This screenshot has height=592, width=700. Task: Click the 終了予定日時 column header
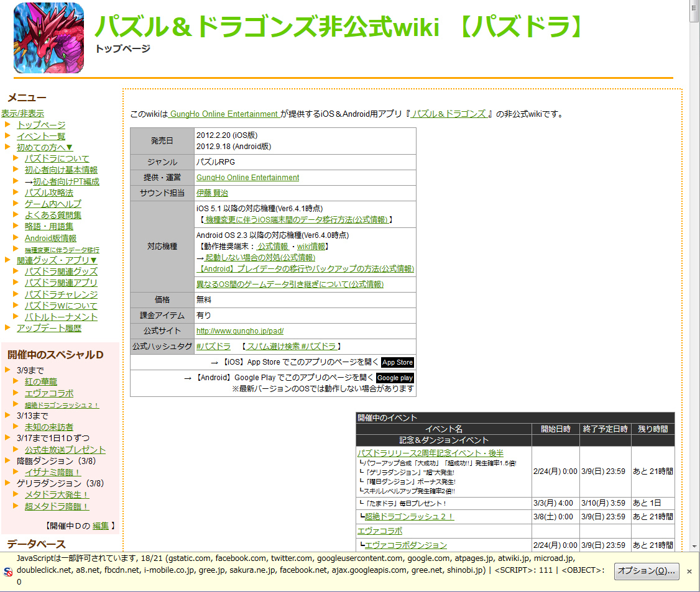606,429
